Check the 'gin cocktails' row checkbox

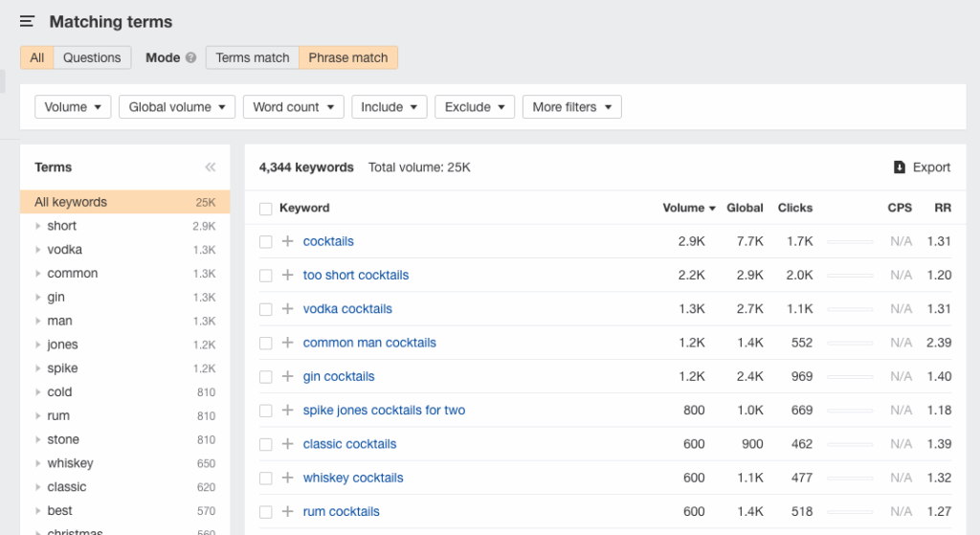click(x=266, y=377)
